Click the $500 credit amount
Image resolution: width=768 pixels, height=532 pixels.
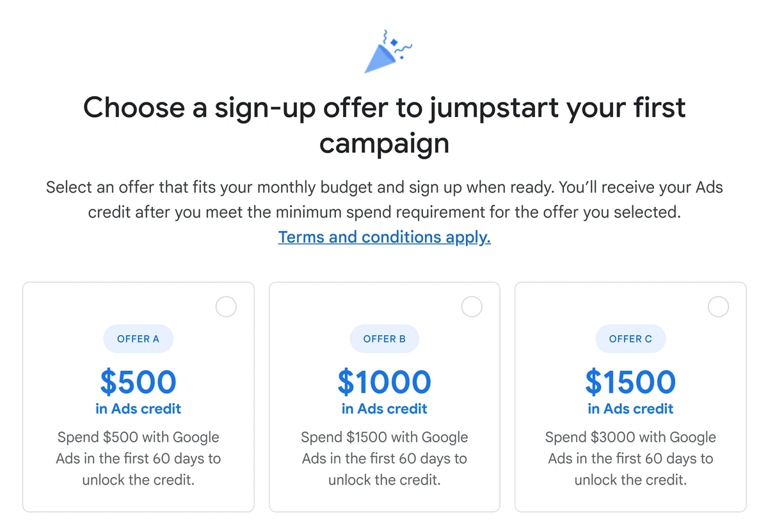(138, 382)
